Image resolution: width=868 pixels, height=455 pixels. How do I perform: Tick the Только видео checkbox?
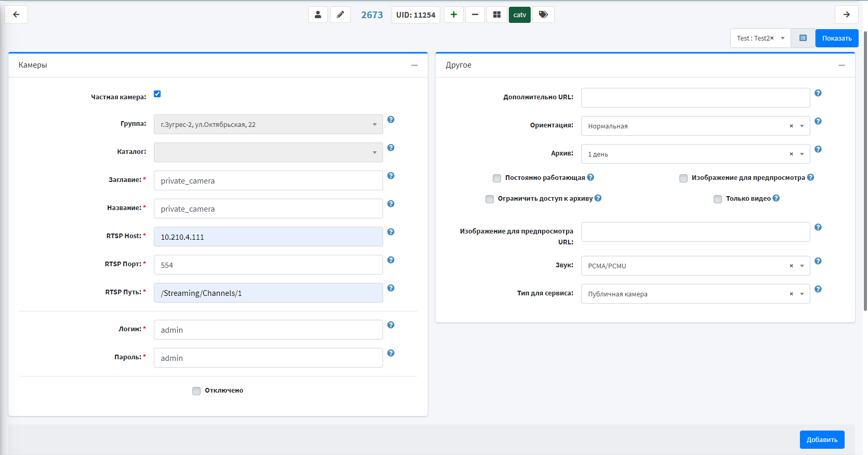click(718, 199)
